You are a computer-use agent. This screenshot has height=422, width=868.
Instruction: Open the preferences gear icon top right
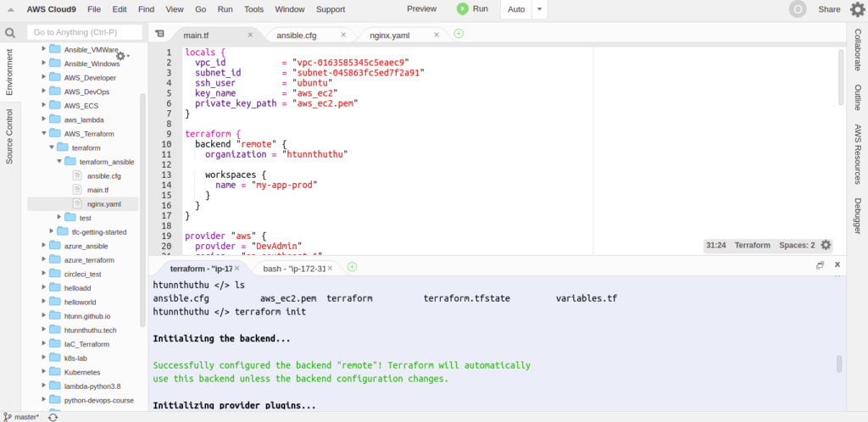(x=857, y=9)
